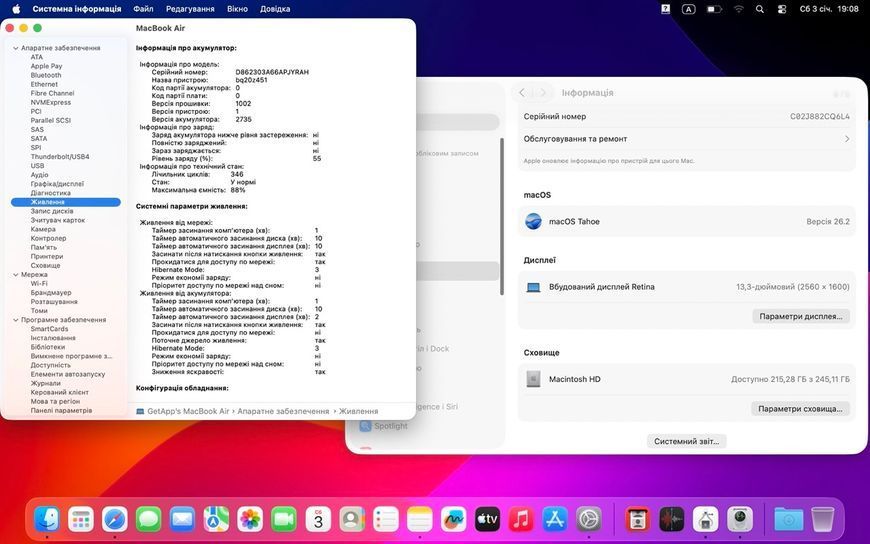Click Macintosh HD storage row
This screenshot has width=870, height=544.
coord(686,379)
